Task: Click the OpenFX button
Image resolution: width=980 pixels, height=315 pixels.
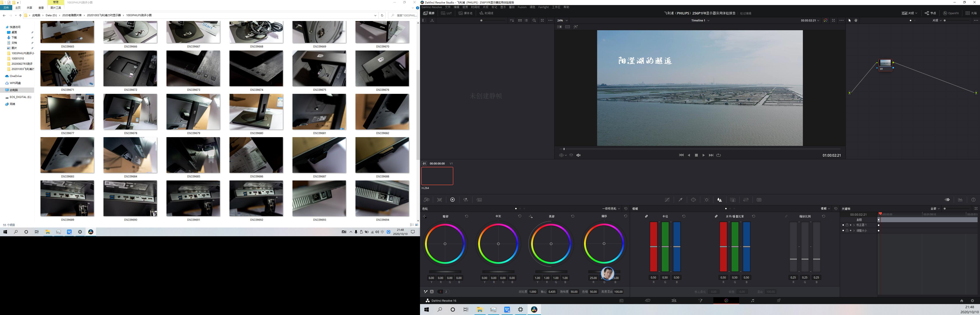Action: [951, 13]
